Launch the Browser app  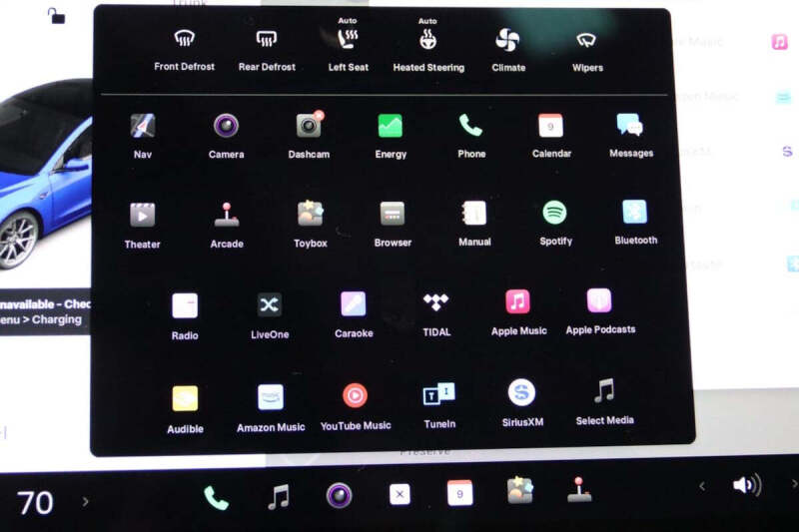(393, 224)
